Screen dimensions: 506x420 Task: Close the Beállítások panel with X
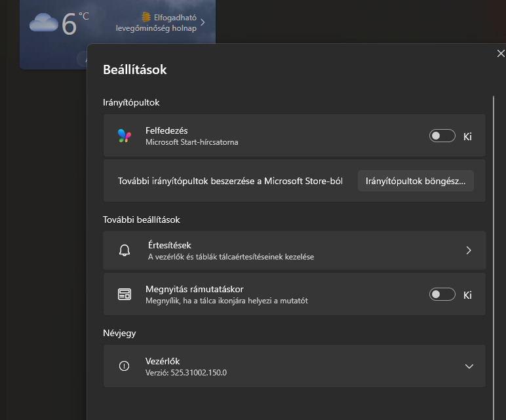[501, 54]
